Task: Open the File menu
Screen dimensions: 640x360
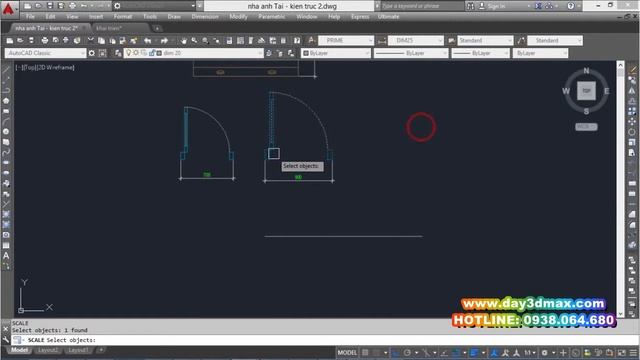Action: (x=30, y=17)
